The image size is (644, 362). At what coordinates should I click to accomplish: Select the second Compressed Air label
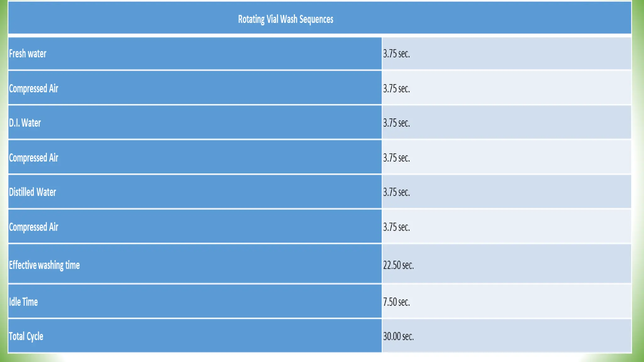point(33,158)
